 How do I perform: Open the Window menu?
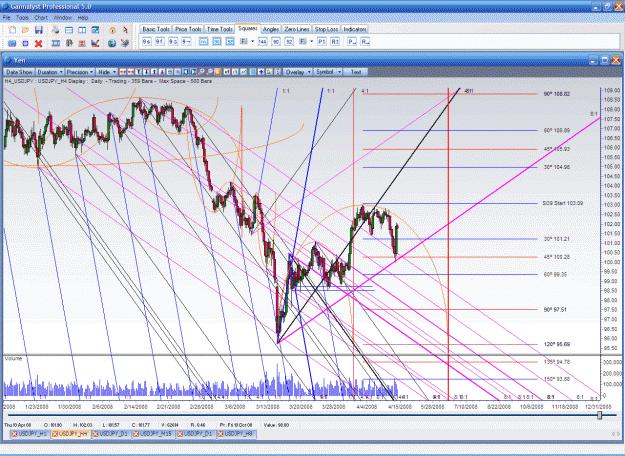pyautogui.click(x=63, y=18)
